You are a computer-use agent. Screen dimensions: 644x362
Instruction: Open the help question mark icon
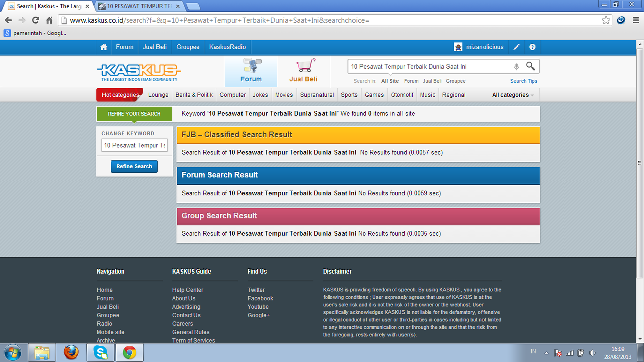(532, 47)
